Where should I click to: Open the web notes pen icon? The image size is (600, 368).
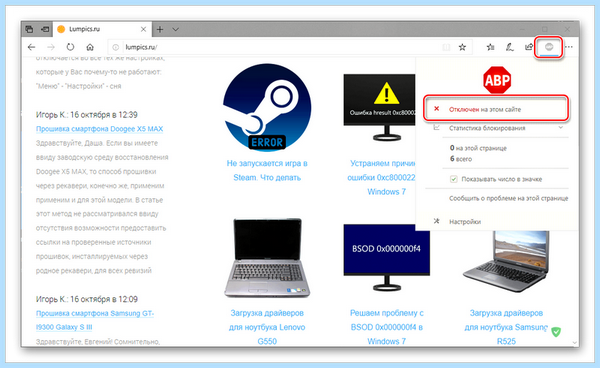point(509,47)
